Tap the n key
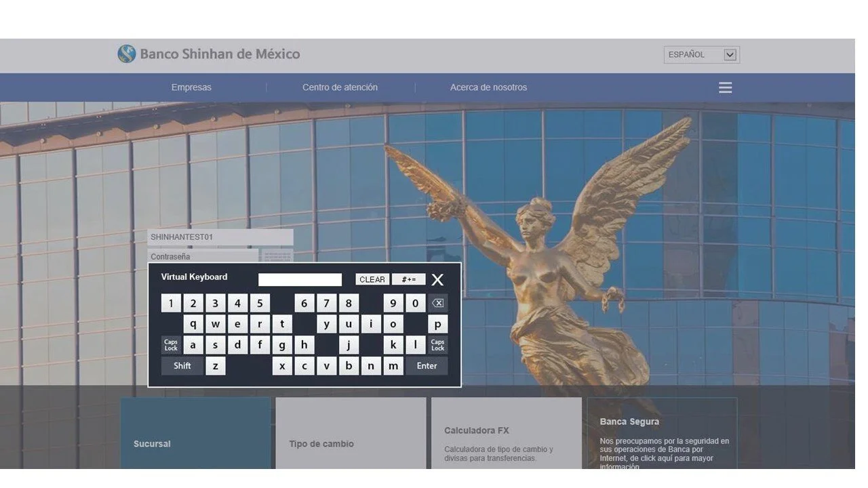 371,366
